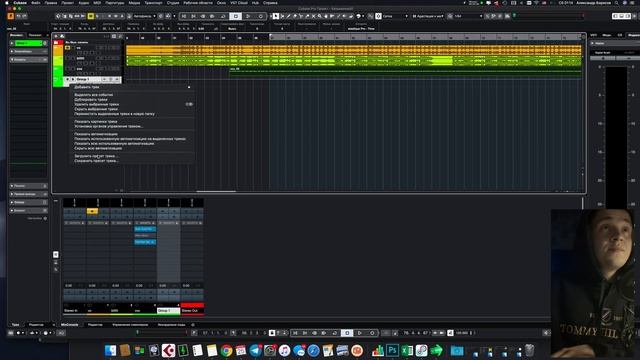This screenshot has height=360, width=640.
Task: Select the Group 1 channel in mixer
Action: coord(168,311)
